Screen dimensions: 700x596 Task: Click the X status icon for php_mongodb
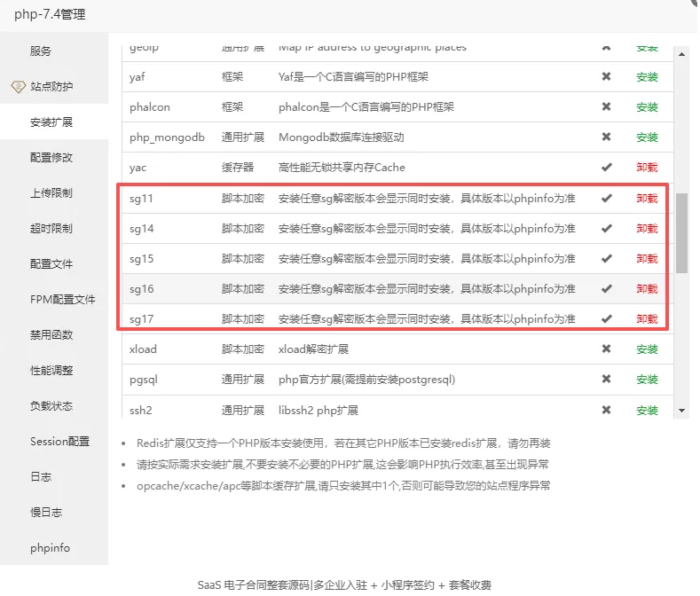coord(606,137)
